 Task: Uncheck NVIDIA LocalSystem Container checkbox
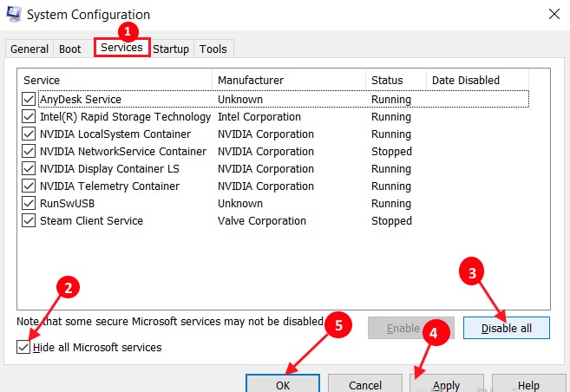(x=29, y=134)
